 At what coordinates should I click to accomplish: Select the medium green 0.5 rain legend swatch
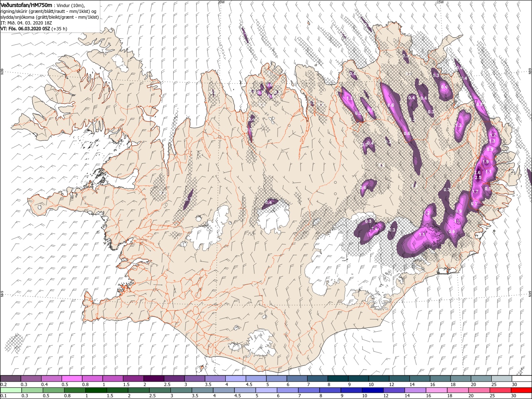coord(53,390)
